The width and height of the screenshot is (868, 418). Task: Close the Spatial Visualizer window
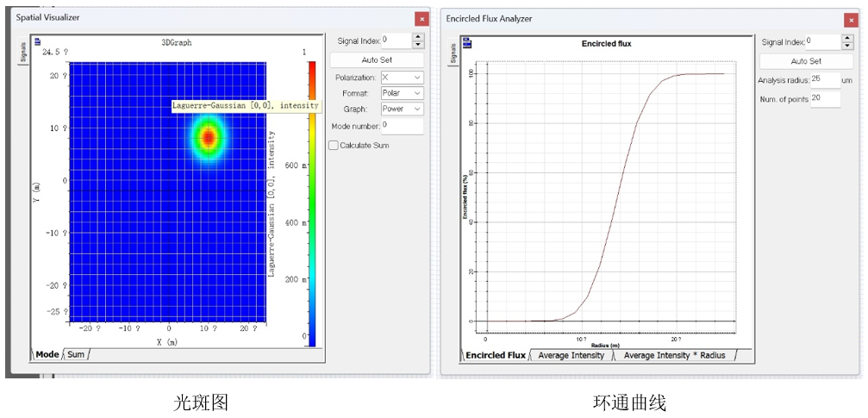[x=422, y=19]
